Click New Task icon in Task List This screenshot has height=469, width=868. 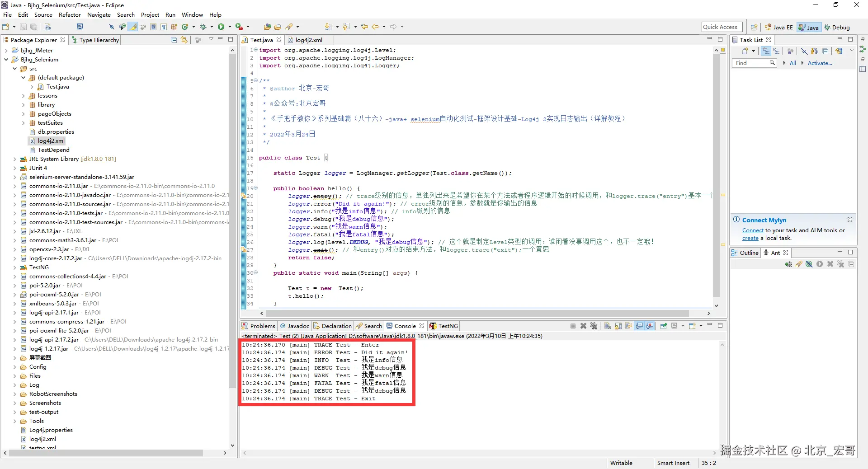tap(745, 51)
